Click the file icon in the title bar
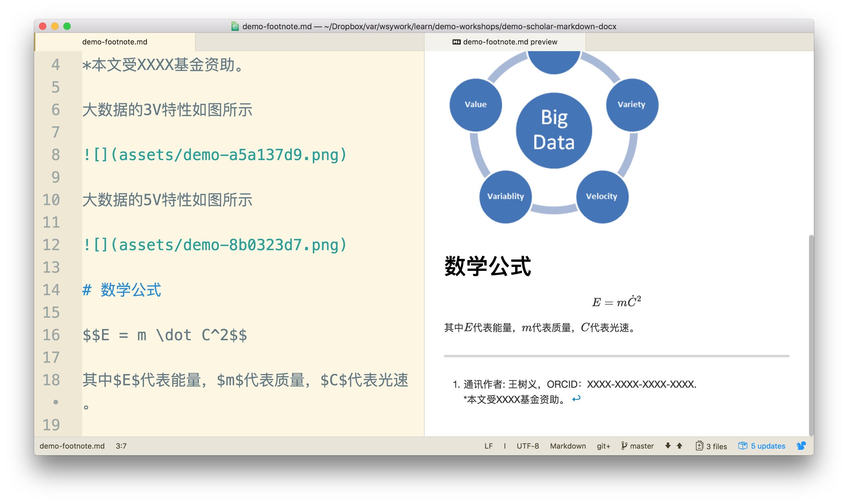 235,26
